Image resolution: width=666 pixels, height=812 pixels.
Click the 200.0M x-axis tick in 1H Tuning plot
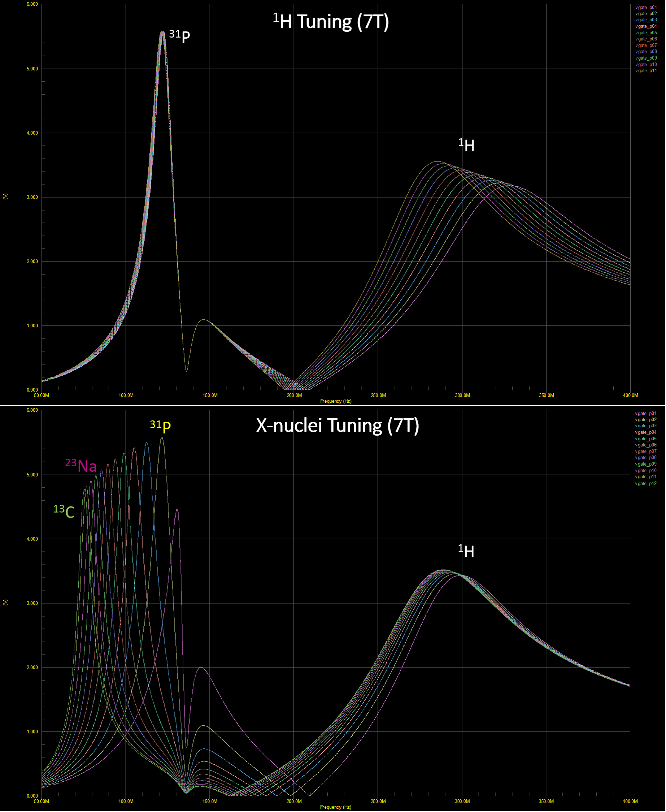[x=294, y=396]
